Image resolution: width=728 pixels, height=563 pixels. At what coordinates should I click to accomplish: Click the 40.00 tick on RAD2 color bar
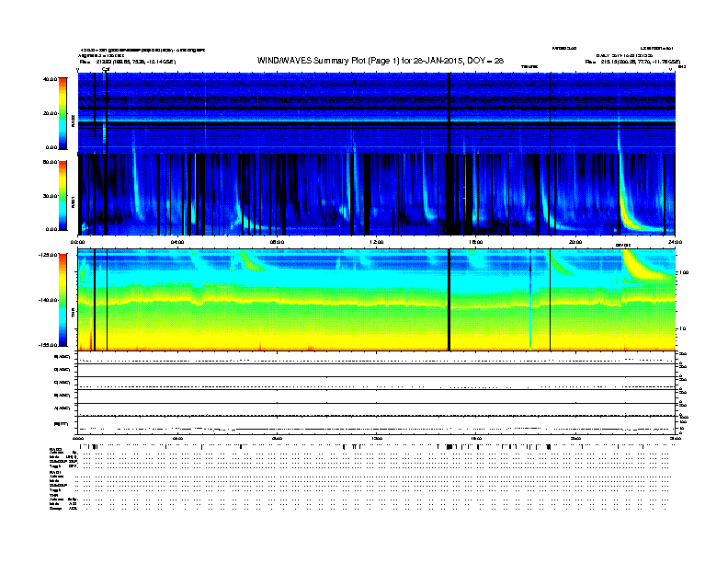pos(51,79)
